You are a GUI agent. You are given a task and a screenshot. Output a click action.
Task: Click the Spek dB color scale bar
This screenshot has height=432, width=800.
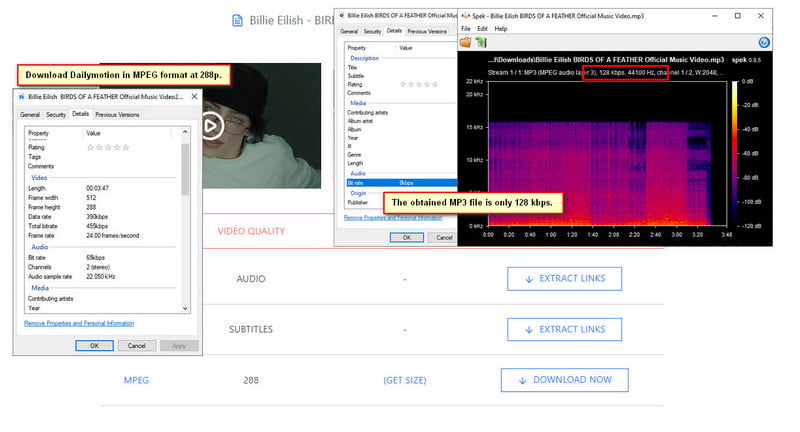pos(735,153)
